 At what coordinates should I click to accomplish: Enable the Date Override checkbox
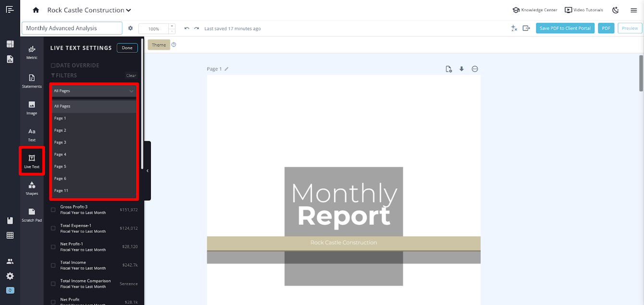coord(53,65)
